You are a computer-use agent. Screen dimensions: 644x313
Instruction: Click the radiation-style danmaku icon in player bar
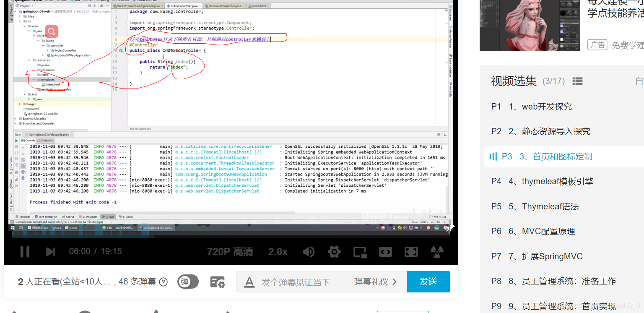(x=436, y=251)
